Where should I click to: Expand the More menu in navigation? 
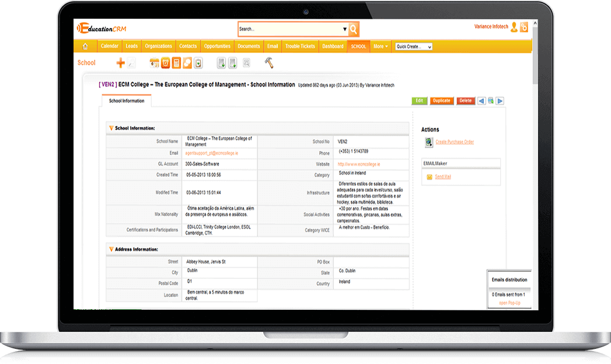(x=380, y=46)
